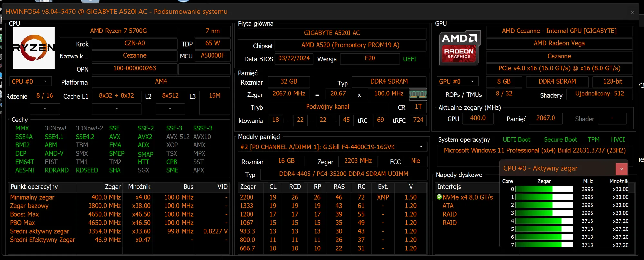644x260 pixels.
Task: Click the Core 4 clock bar
Action: (544, 221)
